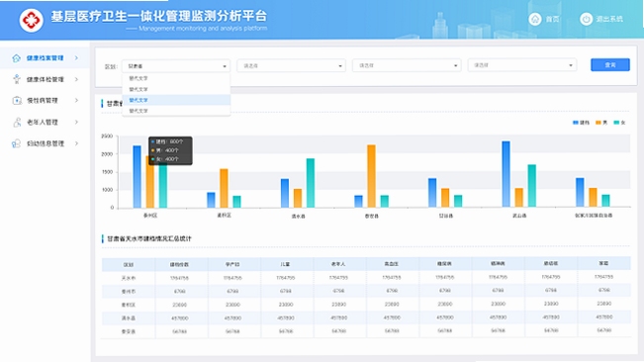Toggle the teal 女 legend swatch
Screen dimensions: 644x362
(x=616, y=123)
